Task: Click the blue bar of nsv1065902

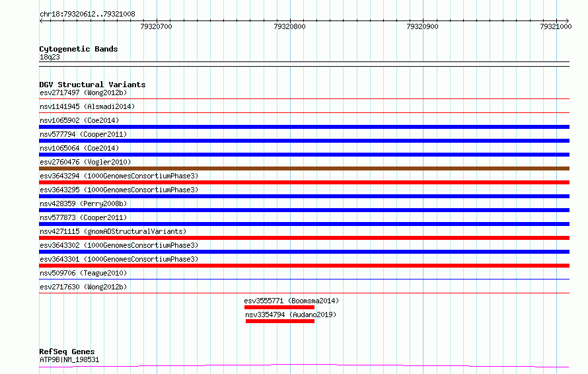Action: click(x=304, y=127)
